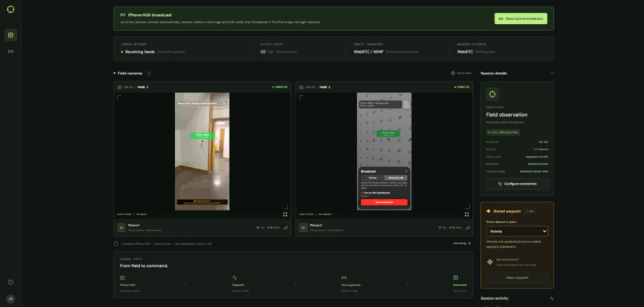Open the dashboard grid view in sidebar
The height and width of the screenshot is (307, 644).
(x=10, y=35)
